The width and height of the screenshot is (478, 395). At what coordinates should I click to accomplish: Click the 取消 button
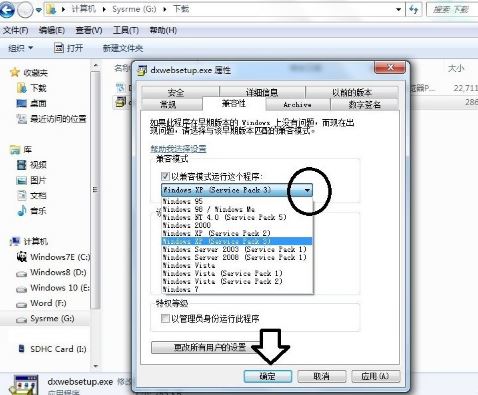tap(322, 376)
